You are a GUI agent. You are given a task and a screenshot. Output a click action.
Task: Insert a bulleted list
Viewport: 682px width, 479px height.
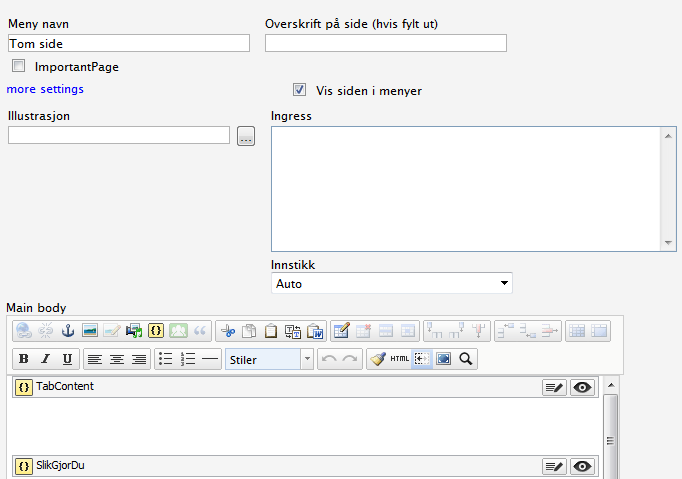(166, 359)
